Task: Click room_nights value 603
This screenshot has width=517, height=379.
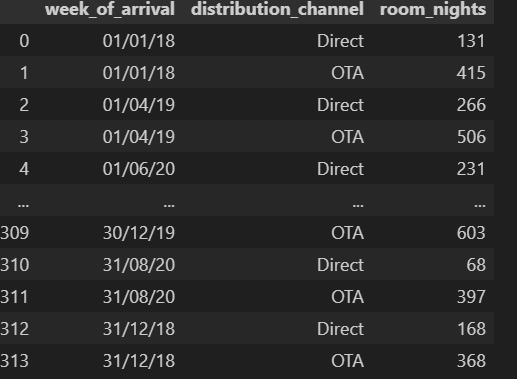Action: pyautogui.click(x=471, y=233)
